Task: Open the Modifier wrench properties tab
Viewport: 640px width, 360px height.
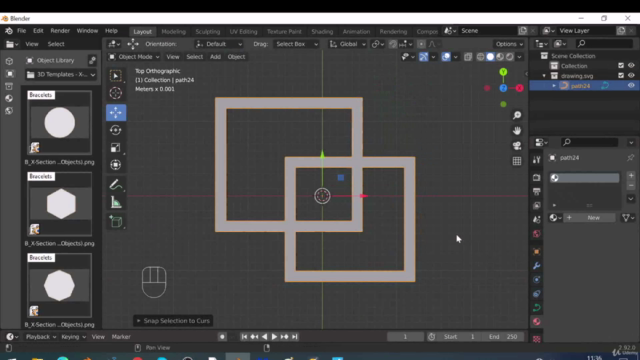Action: [x=537, y=266]
